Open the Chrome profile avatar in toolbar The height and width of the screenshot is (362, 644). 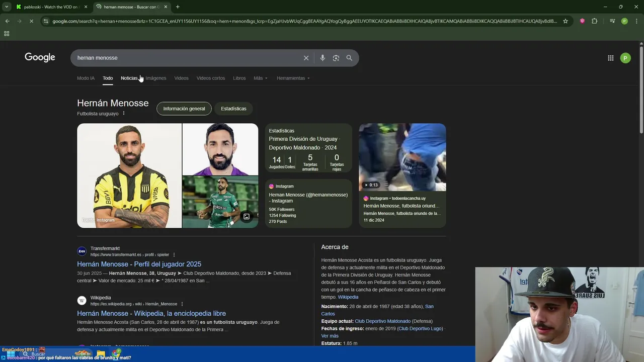pyautogui.click(x=624, y=21)
